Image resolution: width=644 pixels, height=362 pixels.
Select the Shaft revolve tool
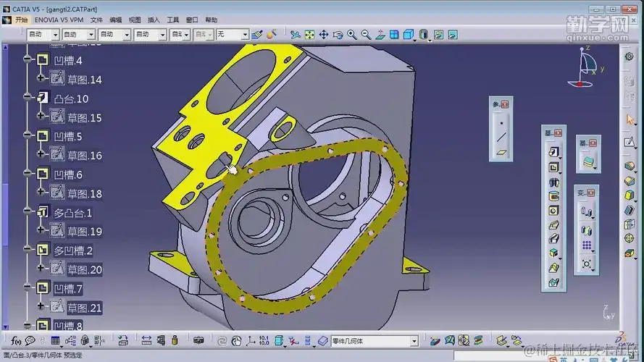tap(553, 182)
